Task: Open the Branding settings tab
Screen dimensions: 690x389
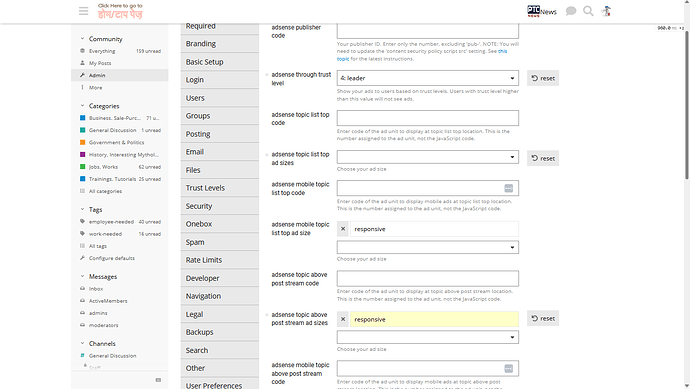Action: coord(220,44)
